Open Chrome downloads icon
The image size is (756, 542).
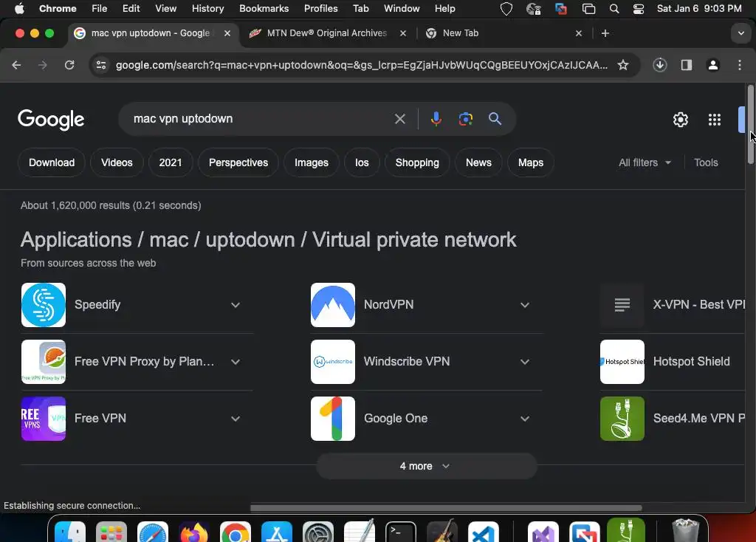click(x=659, y=65)
